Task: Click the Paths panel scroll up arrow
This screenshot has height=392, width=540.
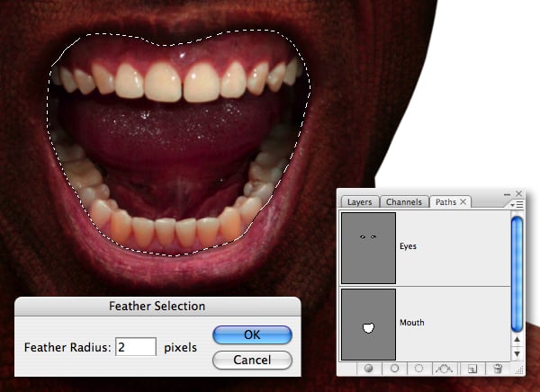Action: (x=517, y=339)
